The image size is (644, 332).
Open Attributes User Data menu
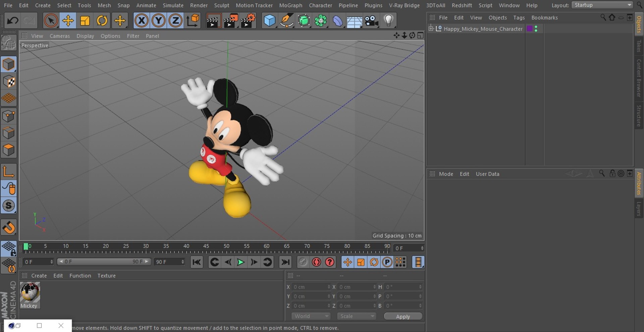point(487,174)
